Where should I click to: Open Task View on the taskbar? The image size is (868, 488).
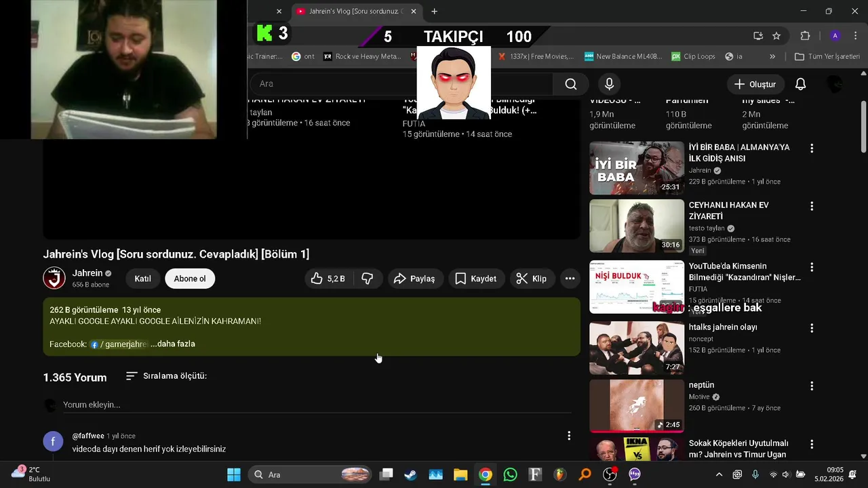pos(386,474)
